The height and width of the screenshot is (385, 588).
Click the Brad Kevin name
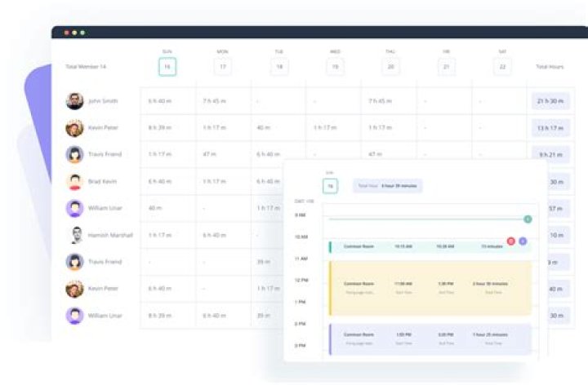point(102,182)
